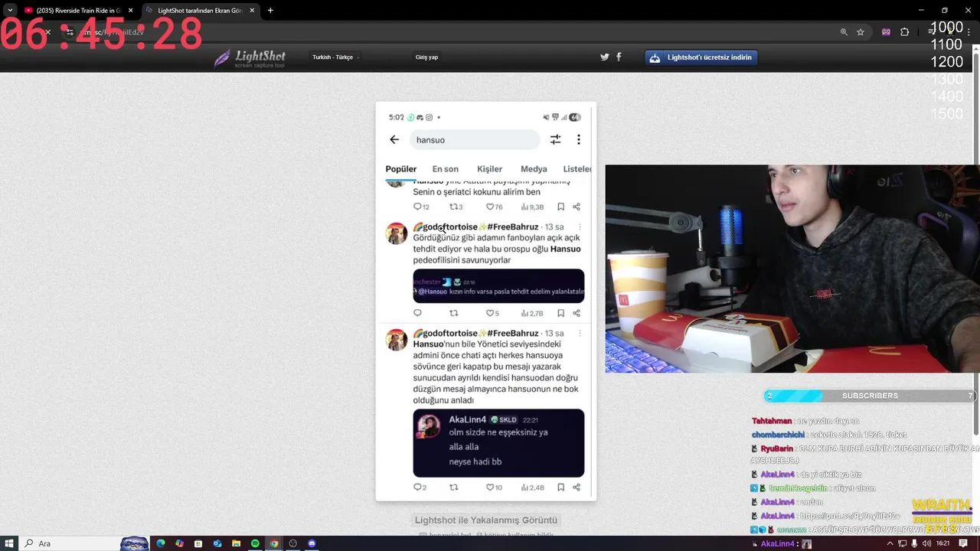Select the Popüler tab in the screenshot

[x=401, y=169]
